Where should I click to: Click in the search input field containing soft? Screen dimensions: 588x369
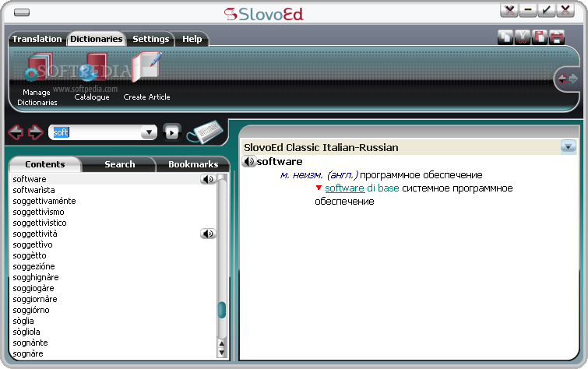(96, 132)
